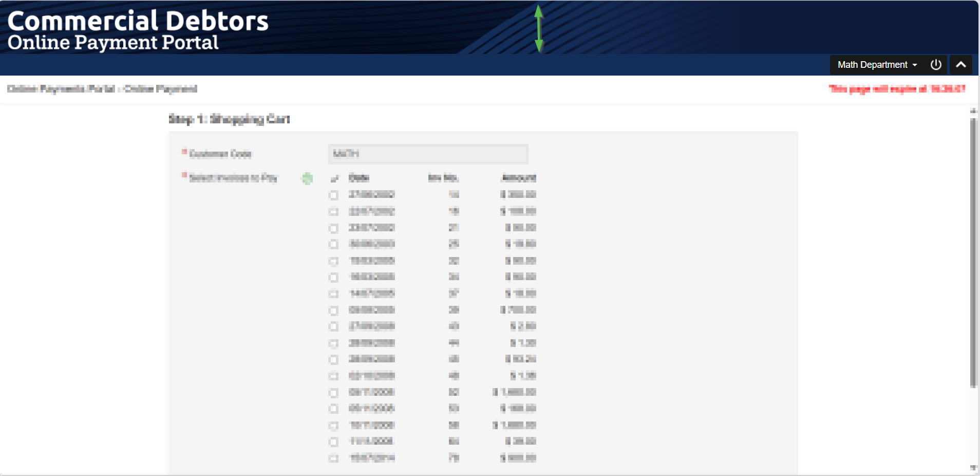This screenshot has height=476, width=980.
Task: Collapse the header with the up chevron
Action: click(960, 65)
